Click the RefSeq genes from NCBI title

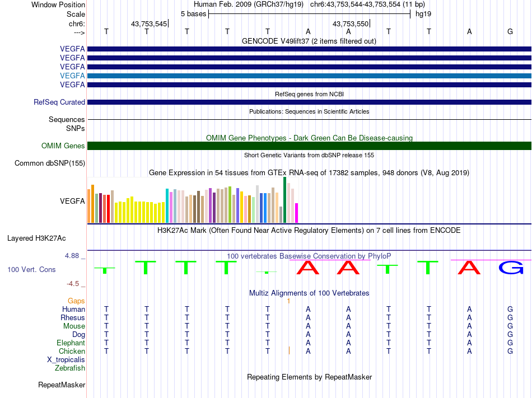pos(309,94)
